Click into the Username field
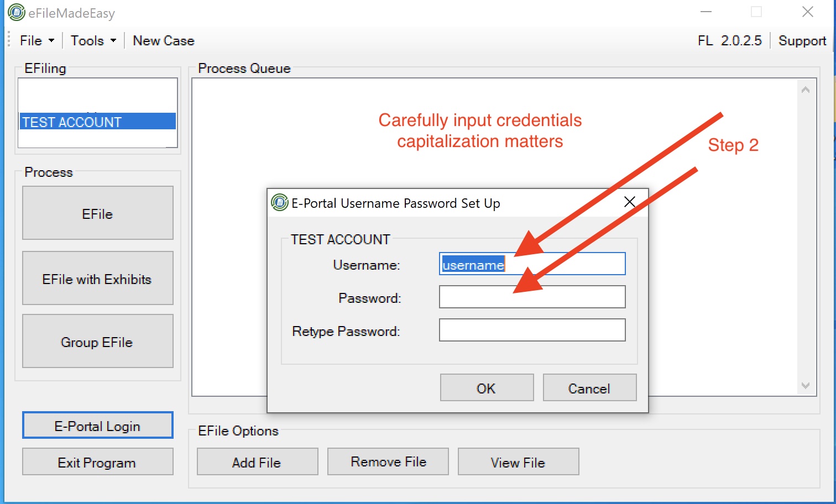836x504 pixels. pos(532,264)
